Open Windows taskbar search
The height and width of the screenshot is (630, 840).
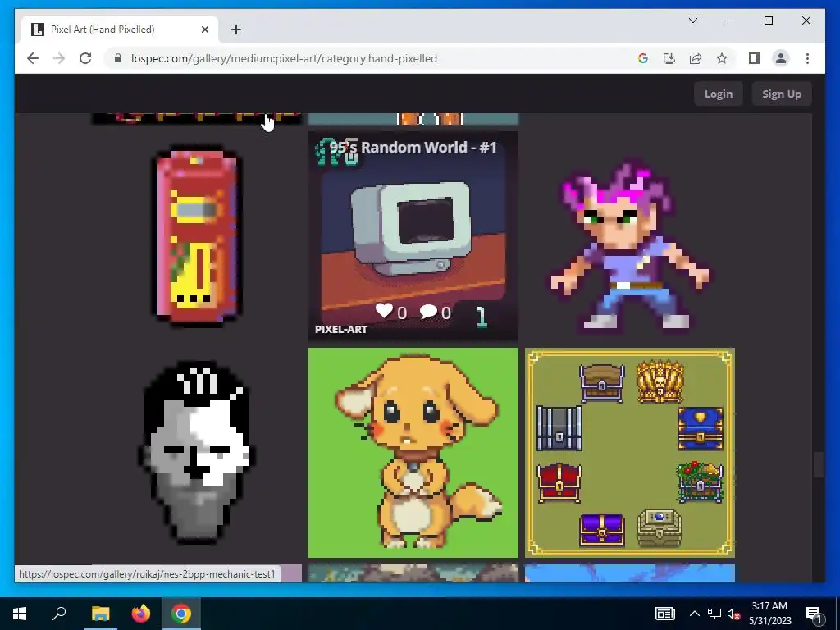click(59, 614)
